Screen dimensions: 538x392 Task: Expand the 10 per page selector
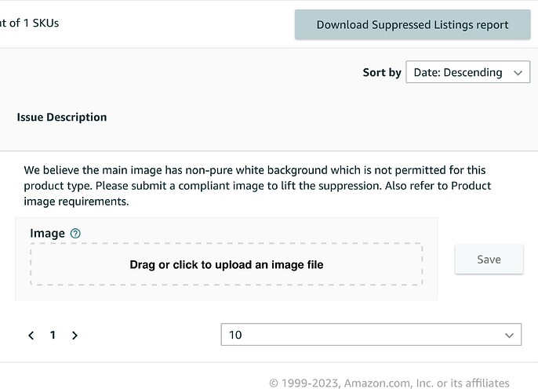371,335
